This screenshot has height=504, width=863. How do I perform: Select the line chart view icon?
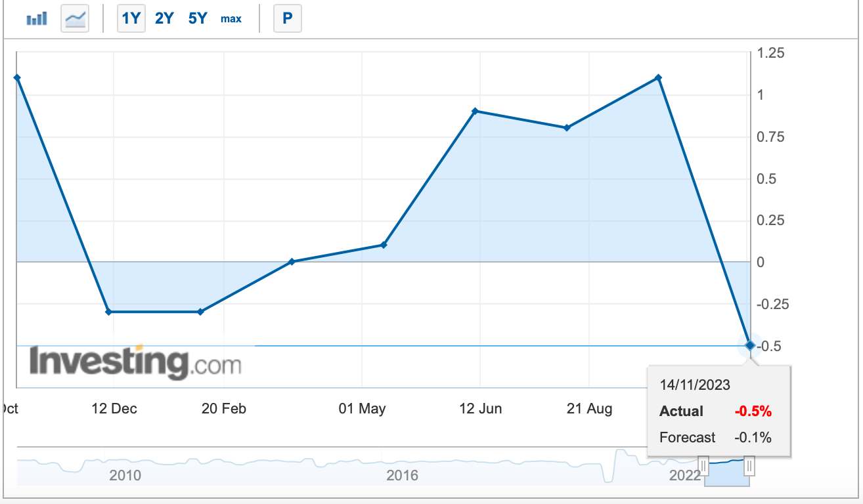pos(74,18)
